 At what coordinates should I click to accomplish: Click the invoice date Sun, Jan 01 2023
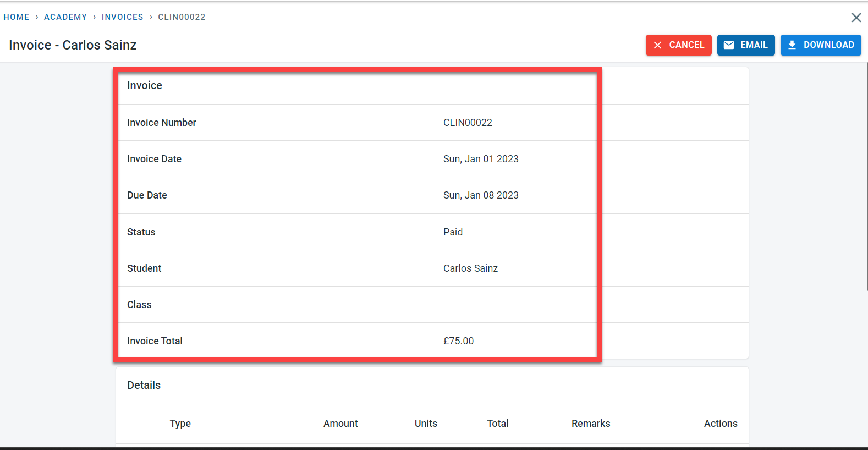pyautogui.click(x=481, y=159)
